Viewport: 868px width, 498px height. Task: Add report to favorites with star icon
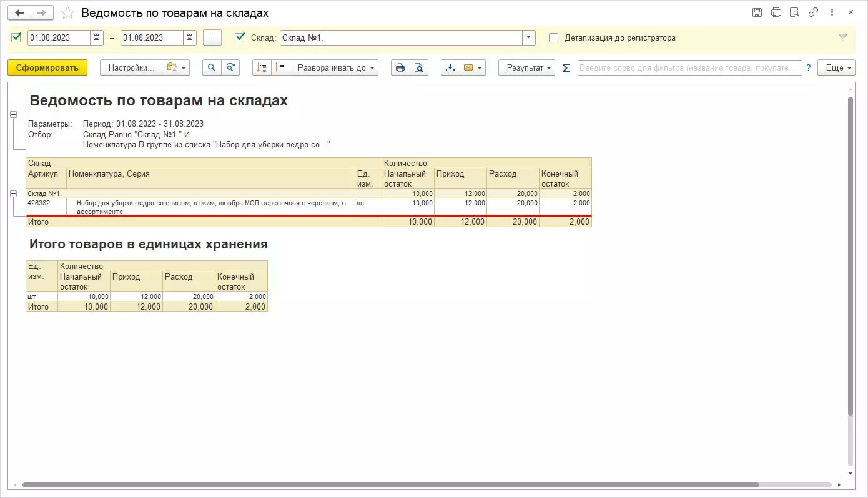pos(68,13)
